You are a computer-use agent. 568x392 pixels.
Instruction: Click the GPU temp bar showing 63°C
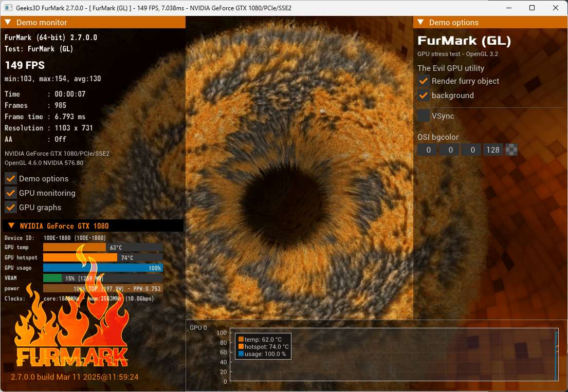pos(103,247)
